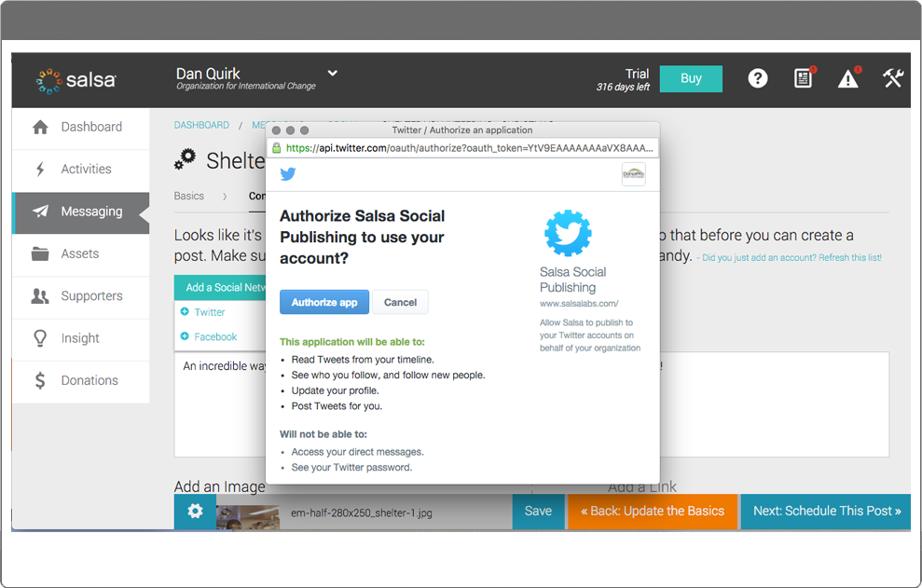This screenshot has width=922, height=588.
Task: Click the See your Twitter password text
Action: coord(351,468)
